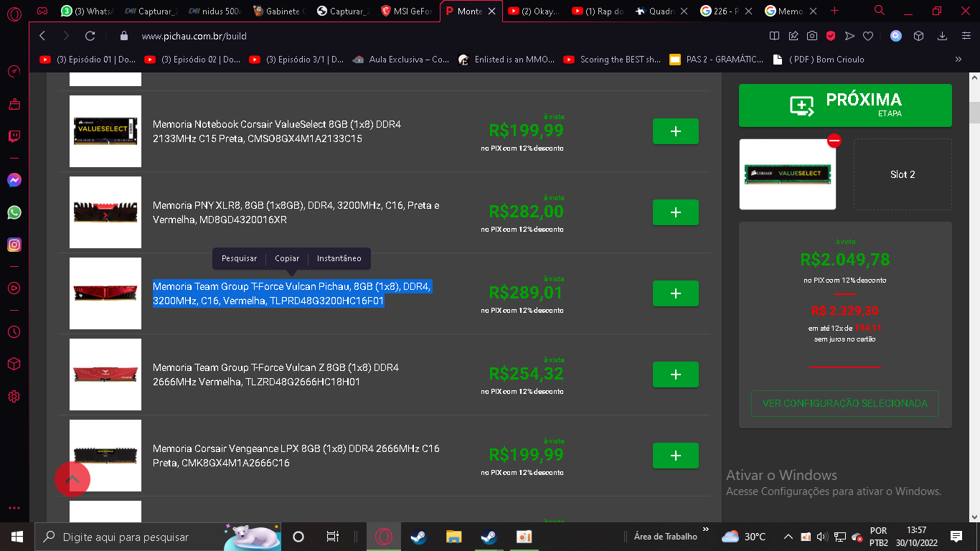Viewport: 980px width, 551px height.
Task: Open Messenger in the sidebar
Action: click(14, 180)
